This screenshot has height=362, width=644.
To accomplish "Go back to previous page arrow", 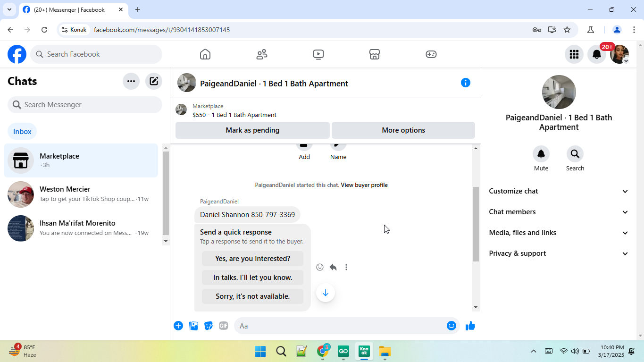I will click(x=10, y=30).
